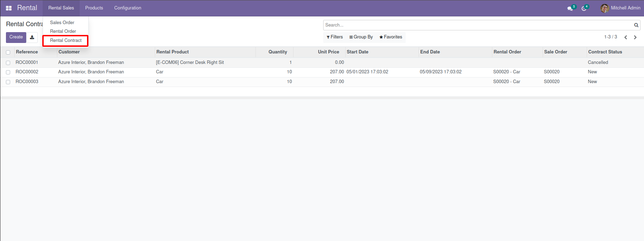
Task: Open the apps grid home icon
Action: (9, 8)
